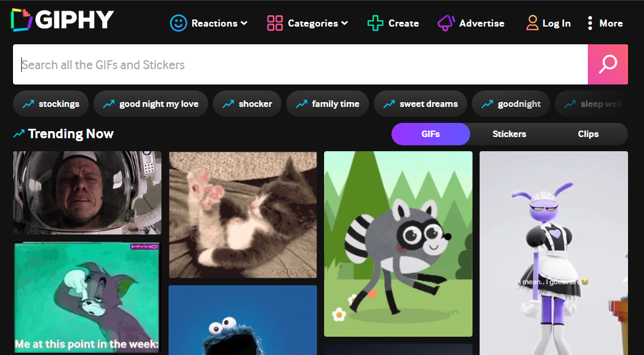Expand the Categories dropdown chevron

point(345,24)
